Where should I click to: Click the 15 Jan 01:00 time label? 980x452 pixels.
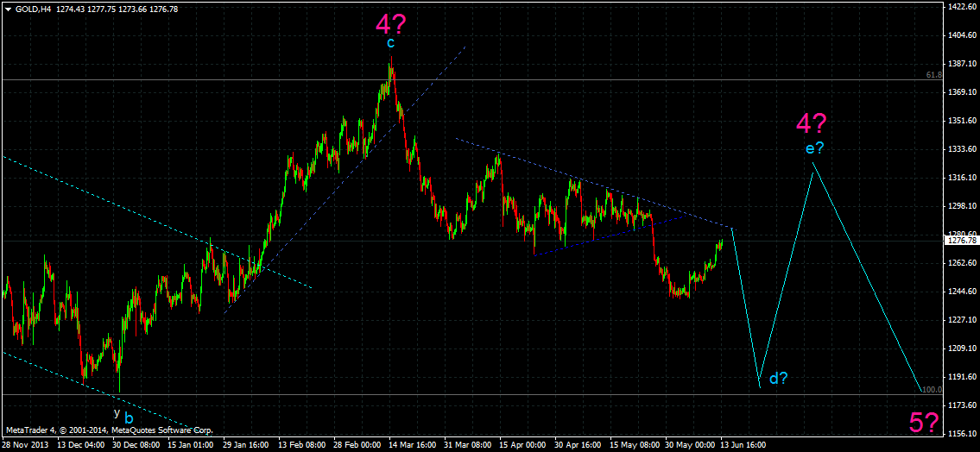coord(189,446)
